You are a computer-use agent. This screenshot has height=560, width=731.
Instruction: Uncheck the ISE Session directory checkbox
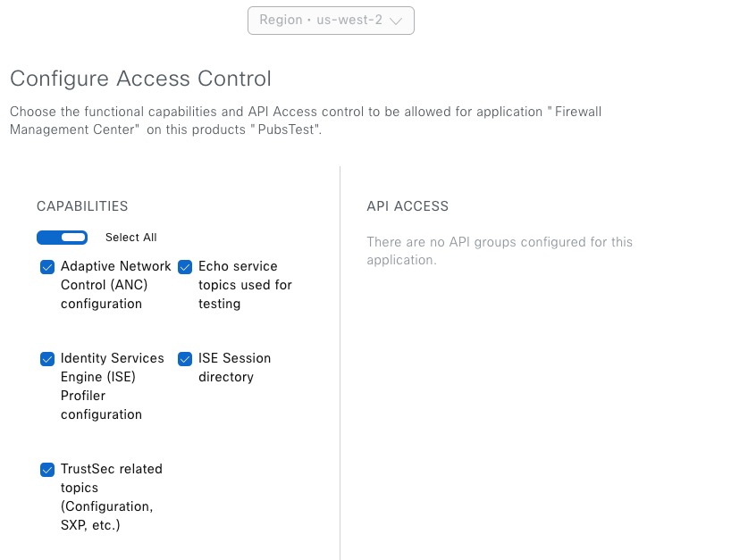pos(185,359)
